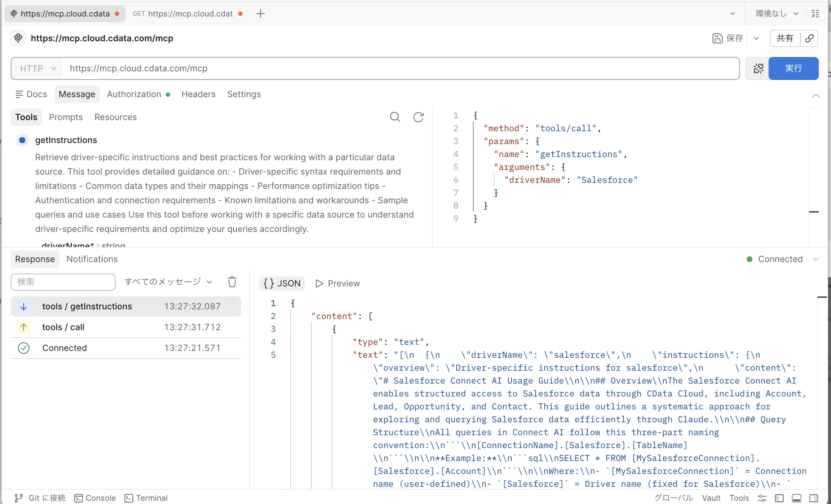Select the getInstructions tool radio button
Image resolution: width=831 pixels, height=504 pixels.
[22, 140]
